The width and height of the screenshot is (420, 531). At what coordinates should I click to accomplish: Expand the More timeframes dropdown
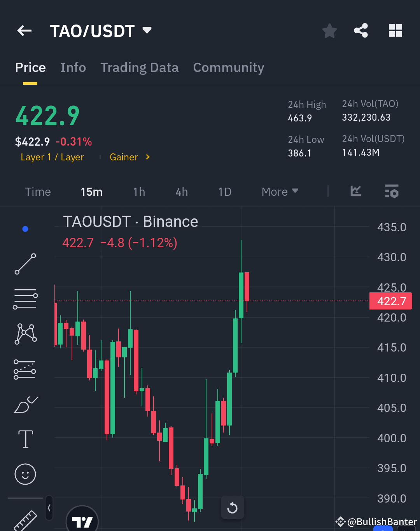279,191
